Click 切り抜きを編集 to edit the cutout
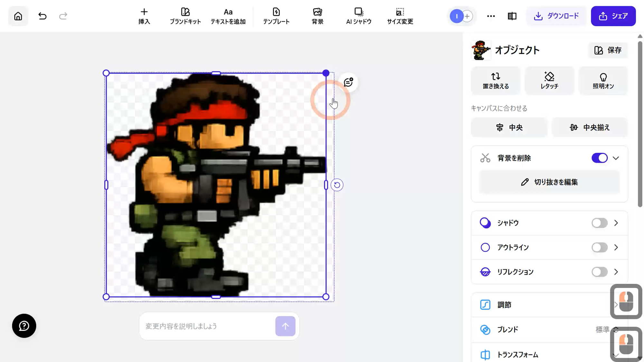644x362 pixels. coord(549,182)
